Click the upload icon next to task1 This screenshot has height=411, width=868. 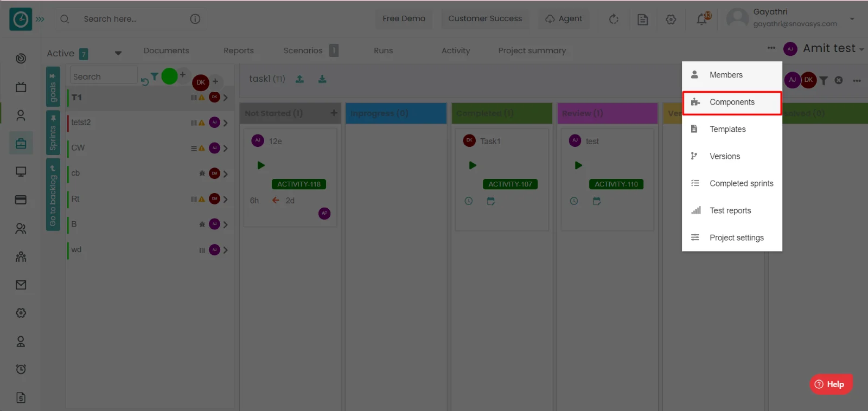(299, 79)
